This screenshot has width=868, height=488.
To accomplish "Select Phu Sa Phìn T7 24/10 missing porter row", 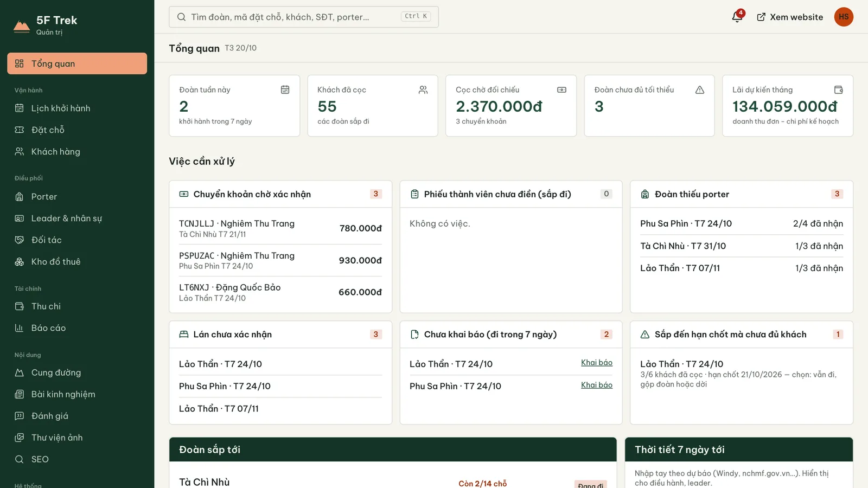I will tap(742, 223).
